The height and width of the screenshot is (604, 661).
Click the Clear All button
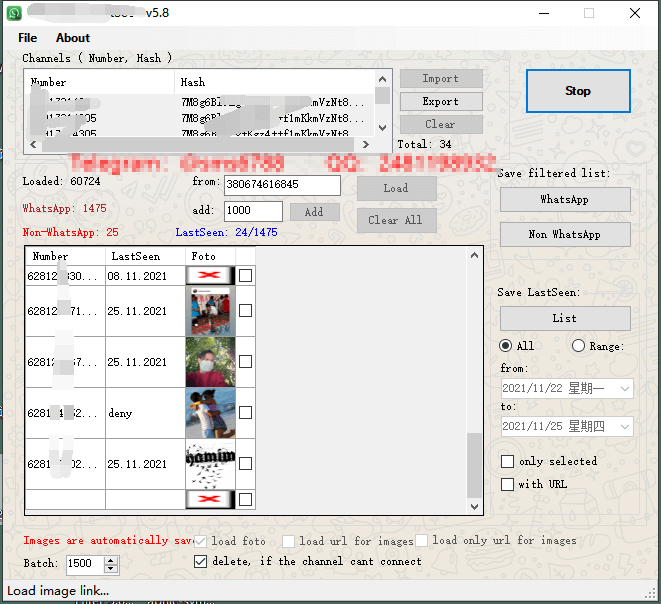(x=396, y=220)
